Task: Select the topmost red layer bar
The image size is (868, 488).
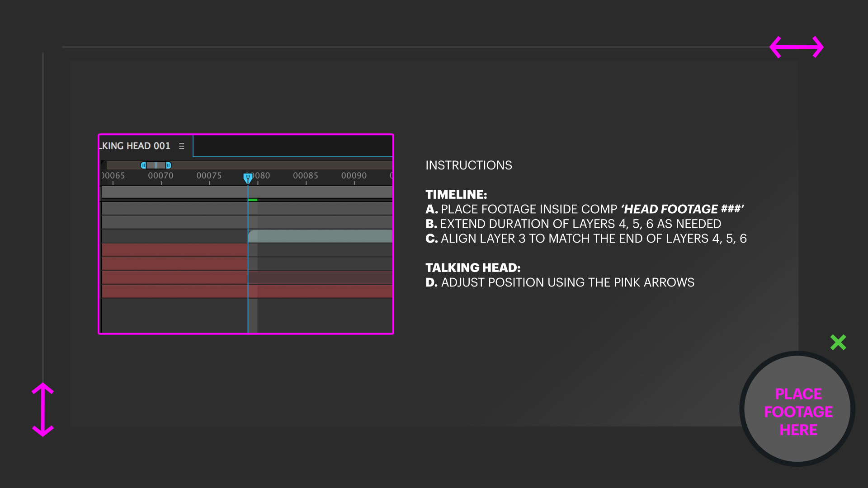Action: pyautogui.click(x=174, y=249)
